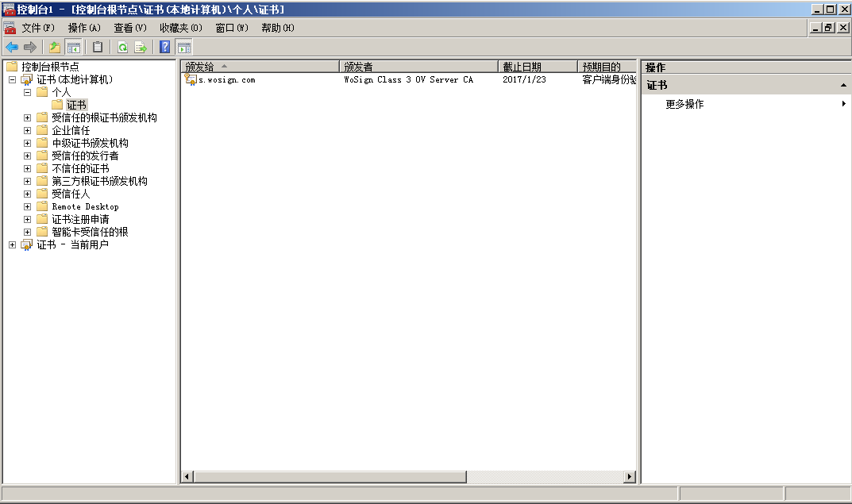Select the Remote Desktop folder in tree

pyautogui.click(x=85, y=206)
